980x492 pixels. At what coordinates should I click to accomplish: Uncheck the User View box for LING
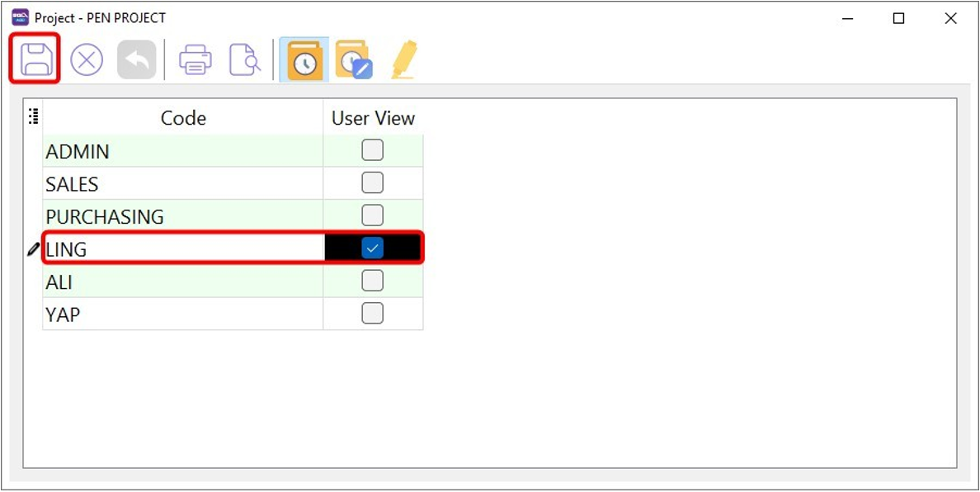(372, 247)
